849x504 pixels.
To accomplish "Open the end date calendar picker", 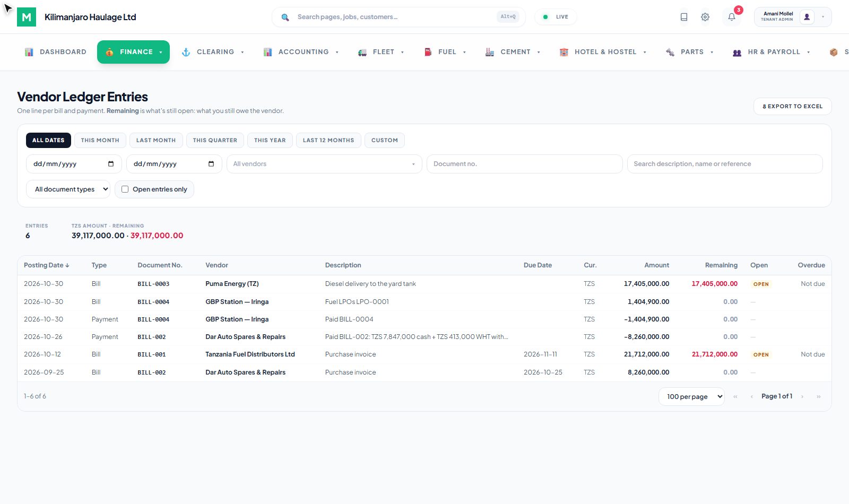I will click(x=211, y=164).
